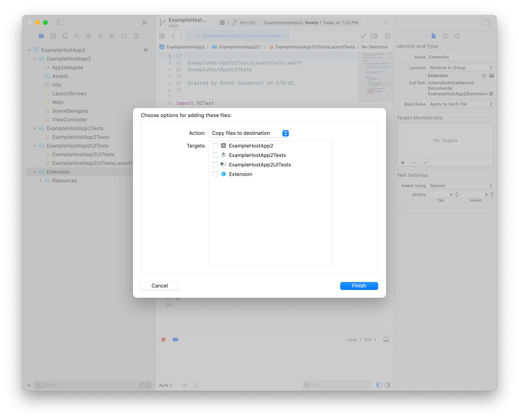Open the Build Rules Apply to Each File dropdown

point(460,104)
